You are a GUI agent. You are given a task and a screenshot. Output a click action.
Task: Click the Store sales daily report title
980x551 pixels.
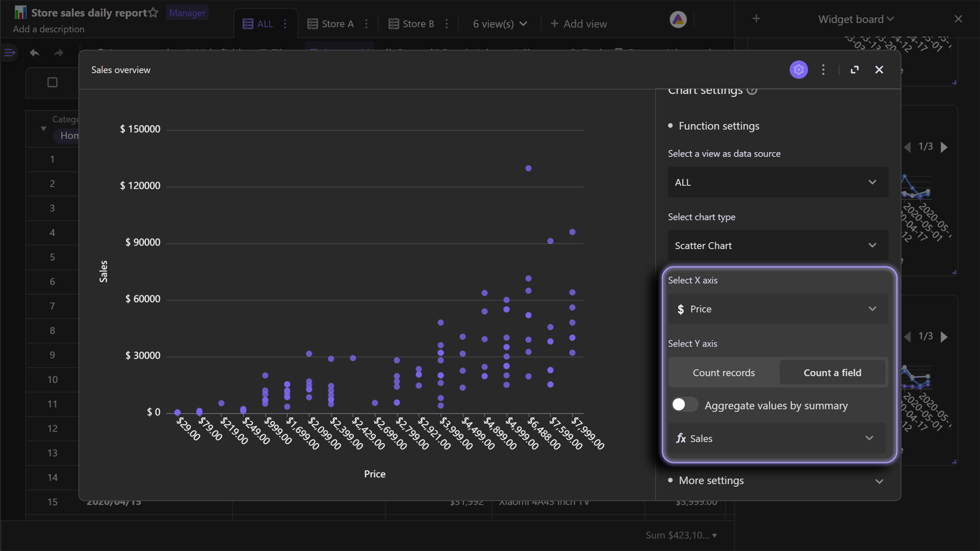point(89,12)
